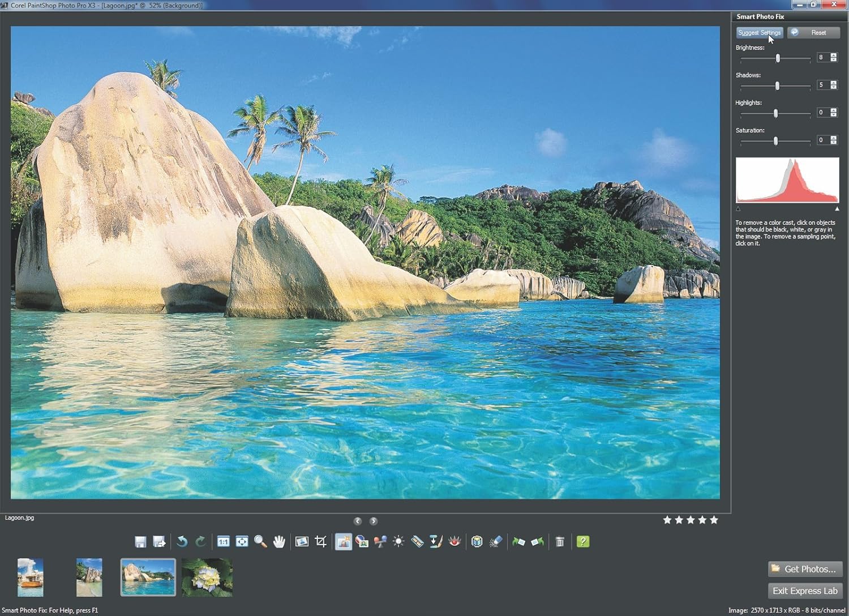
Task: Select the hydrangea flower thumbnail
Action: 207,577
